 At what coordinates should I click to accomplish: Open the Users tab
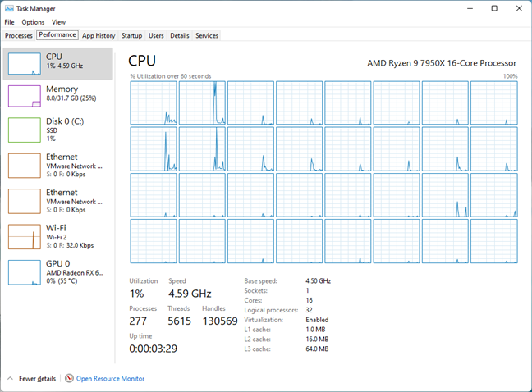pos(156,36)
